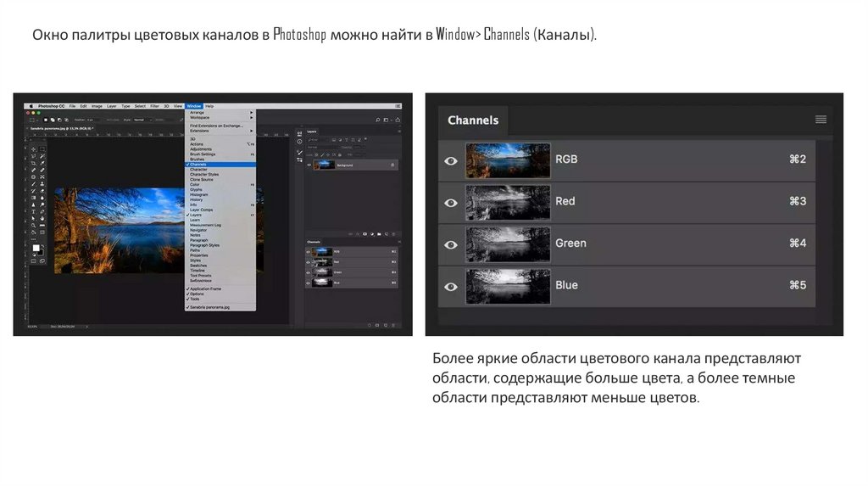Toggle Green eye in small Channels panel

(x=308, y=272)
